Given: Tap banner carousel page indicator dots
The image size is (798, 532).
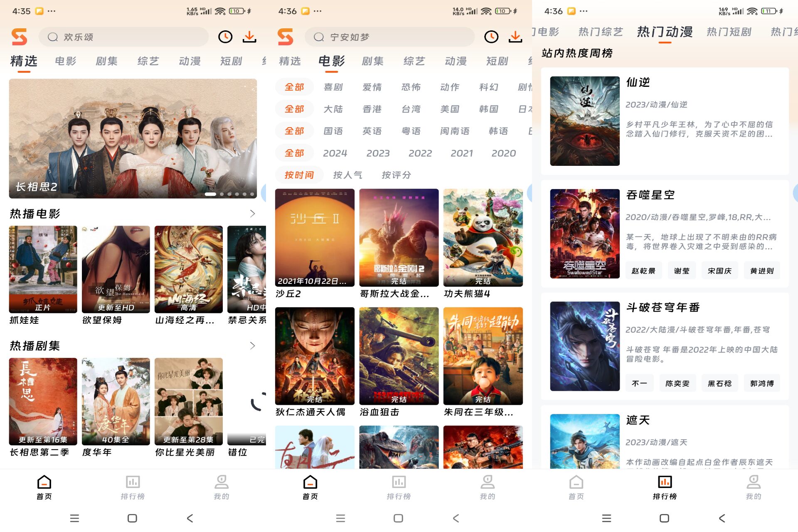Looking at the screenshot, I should click(229, 194).
